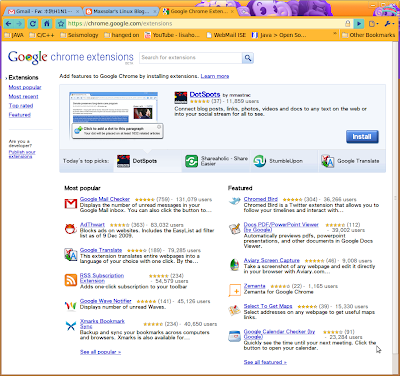Click the Xmarks Bookmark Sync icon
The image size is (400, 376).
(x=71, y=326)
